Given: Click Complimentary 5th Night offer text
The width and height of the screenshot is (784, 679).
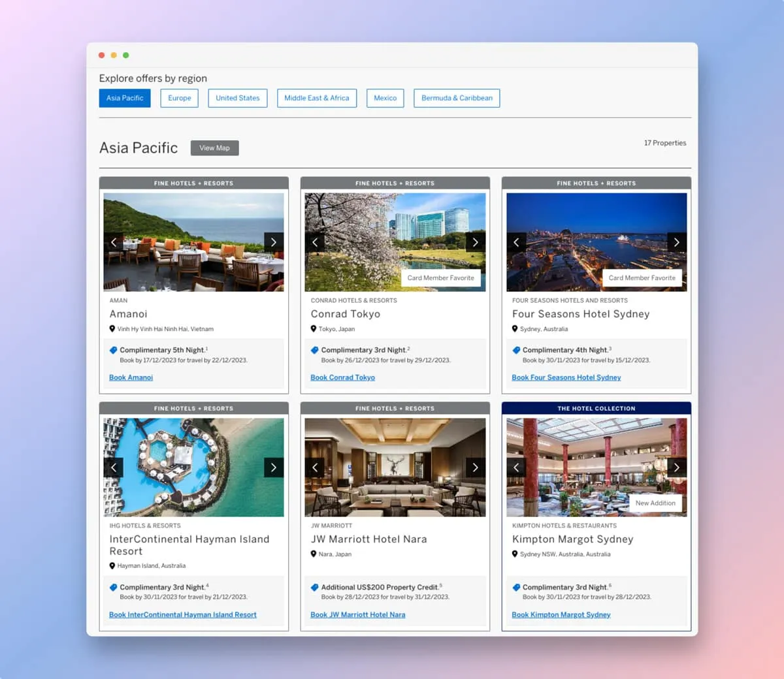Looking at the screenshot, I should tap(162, 351).
